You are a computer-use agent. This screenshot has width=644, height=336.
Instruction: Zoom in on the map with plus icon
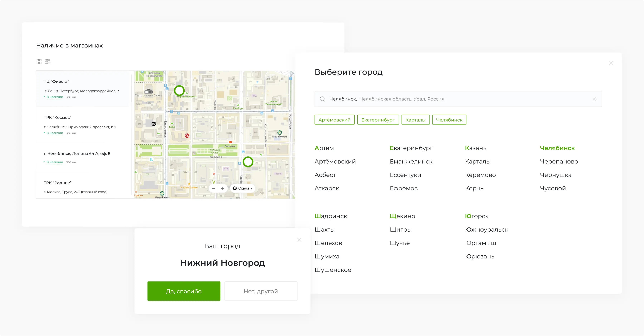tap(223, 188)
